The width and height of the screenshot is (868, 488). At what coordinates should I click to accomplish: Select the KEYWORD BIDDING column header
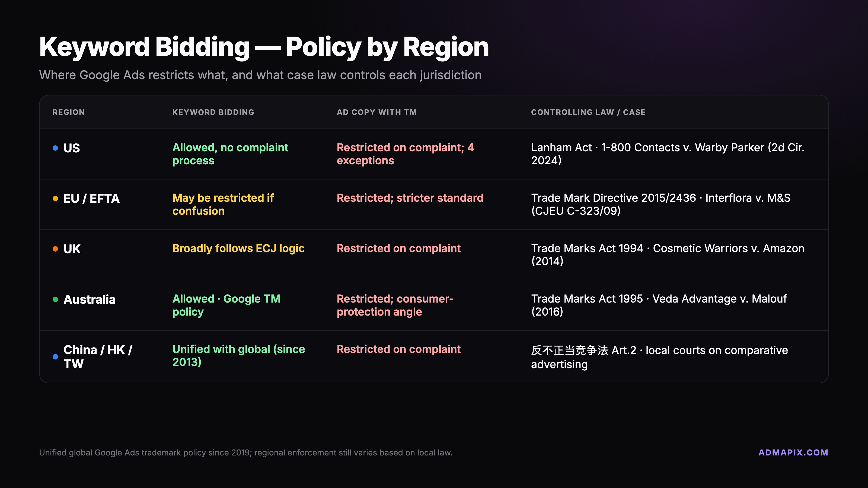click(213, 112)
